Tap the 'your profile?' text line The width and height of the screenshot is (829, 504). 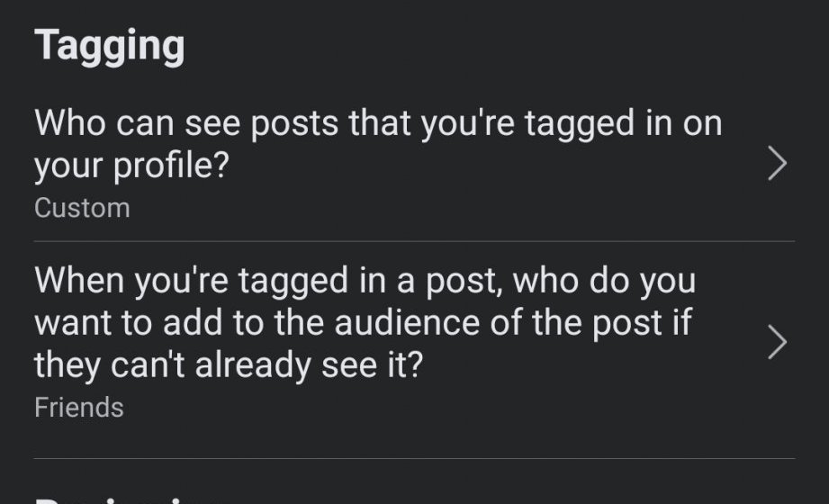[131, 166]
